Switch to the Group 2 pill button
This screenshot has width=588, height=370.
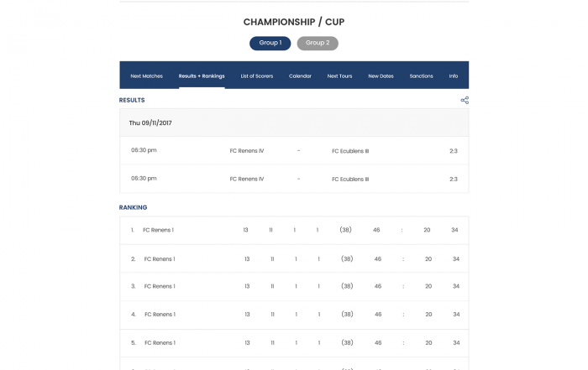(318, 43)
